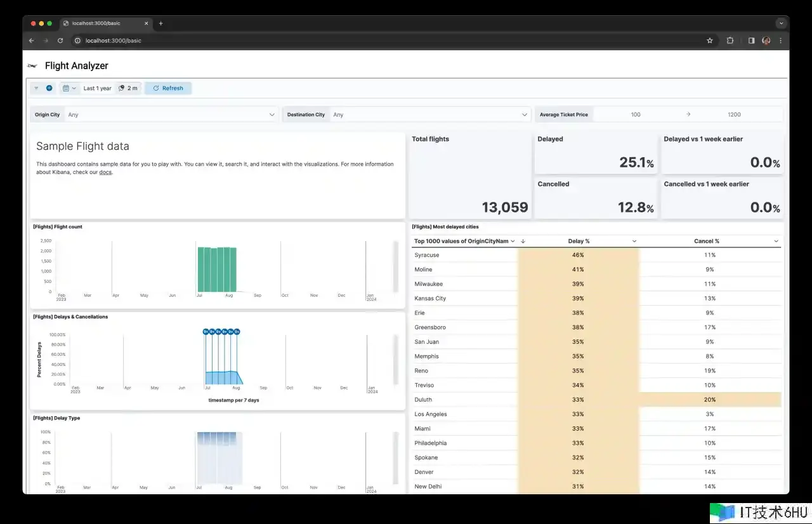Open a new browser tab
Screen dimensions: 812x524
click(160, 23)
